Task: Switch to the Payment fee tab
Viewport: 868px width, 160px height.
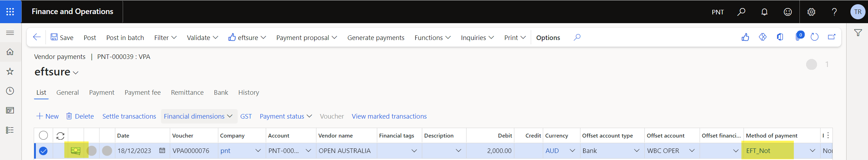Action: [142, 93]
